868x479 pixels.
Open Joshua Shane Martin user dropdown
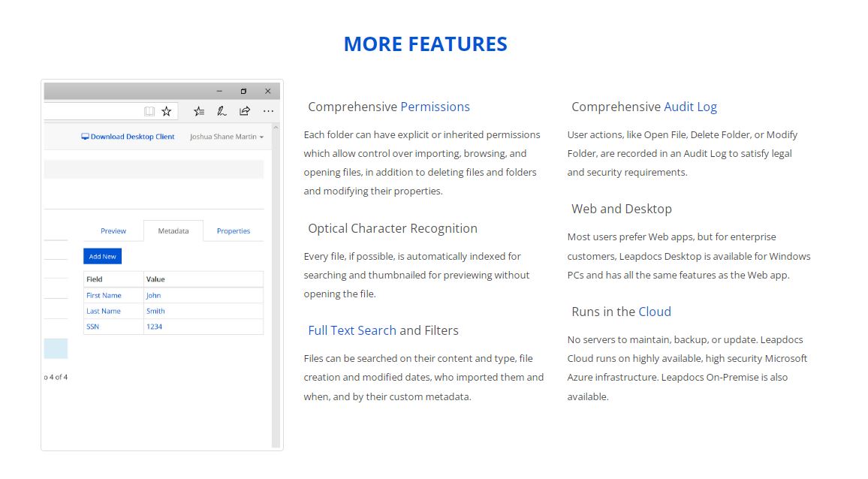[x=227, y=137]
